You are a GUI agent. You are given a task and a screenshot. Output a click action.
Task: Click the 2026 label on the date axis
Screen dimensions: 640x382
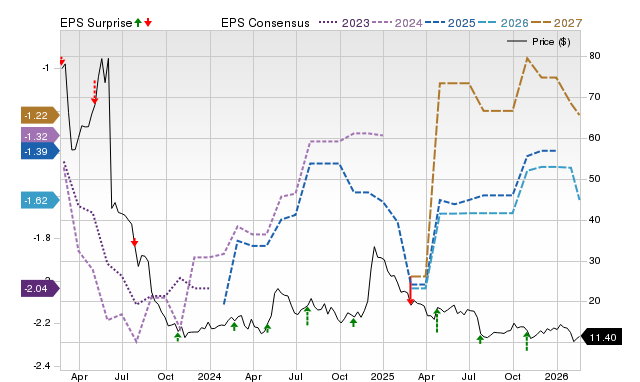[x=557, y=376]
